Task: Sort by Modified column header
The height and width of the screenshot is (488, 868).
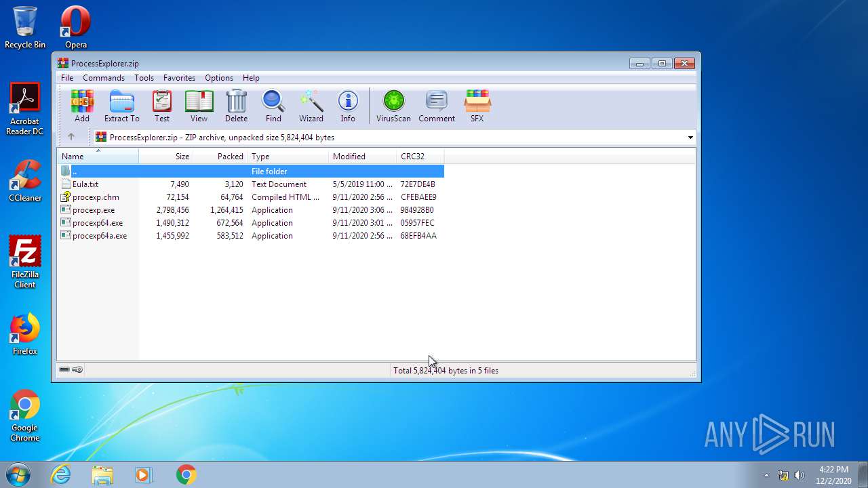Action: (363, 157)
